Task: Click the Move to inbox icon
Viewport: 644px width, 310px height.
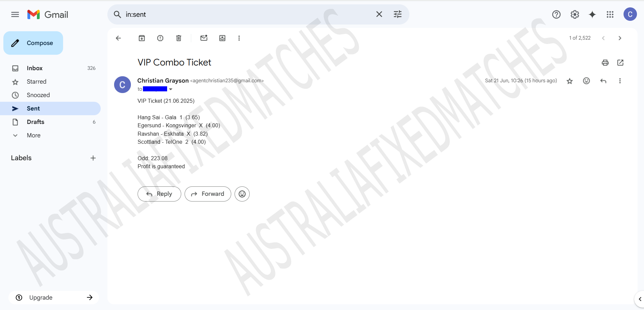Action: tap(222, 38)
